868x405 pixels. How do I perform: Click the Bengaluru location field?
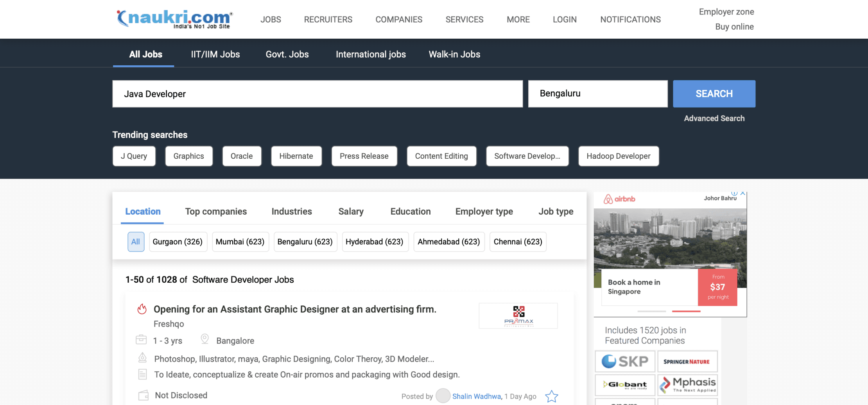tap(598, 94)
